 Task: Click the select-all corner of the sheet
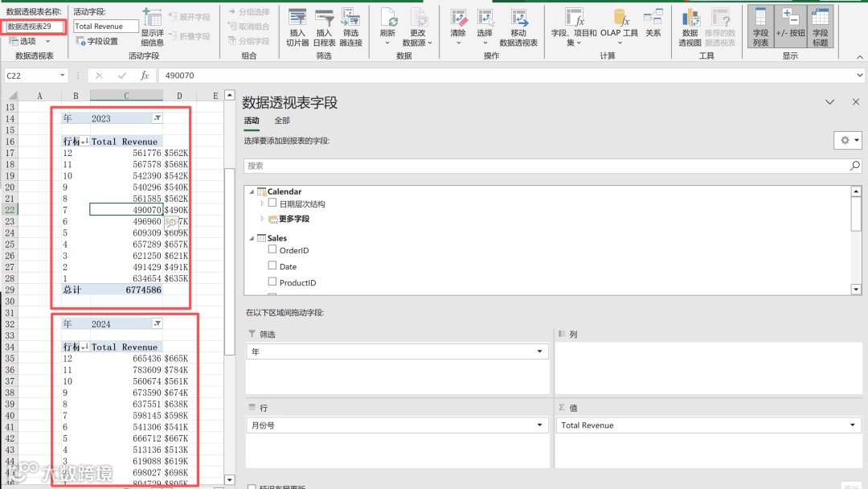pyautogui.click(x=11, y=96)
